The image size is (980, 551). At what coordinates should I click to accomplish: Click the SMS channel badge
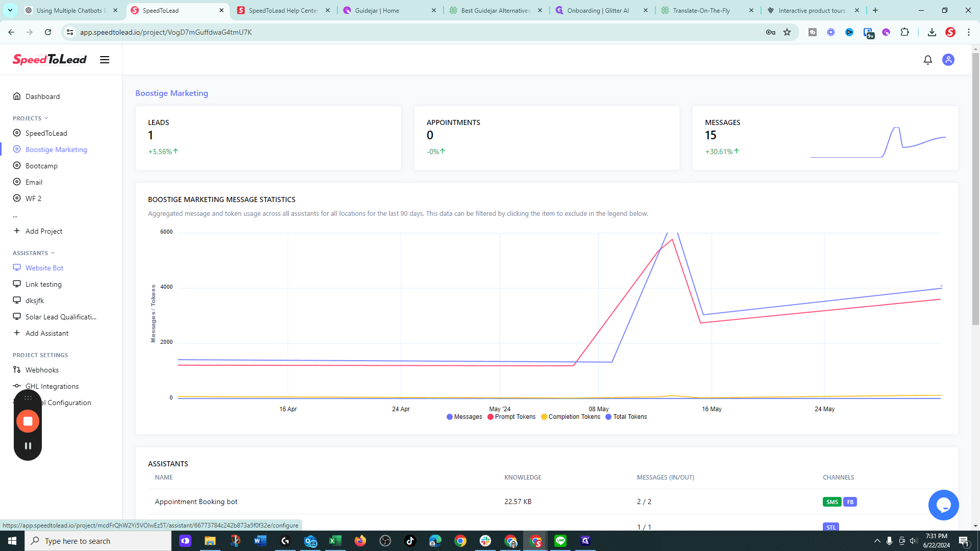(x=832, y=502)
